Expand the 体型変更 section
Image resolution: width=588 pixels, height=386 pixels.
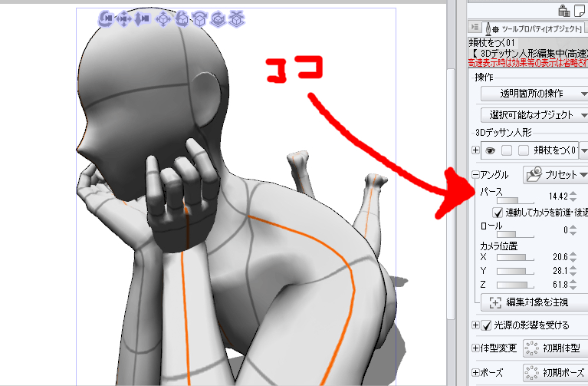pos(475,348)
